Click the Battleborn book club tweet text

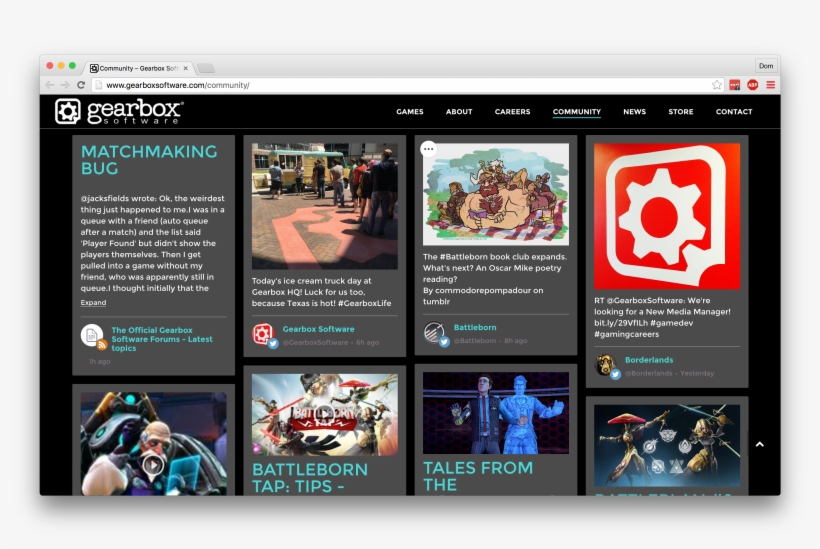pos(495,279)
